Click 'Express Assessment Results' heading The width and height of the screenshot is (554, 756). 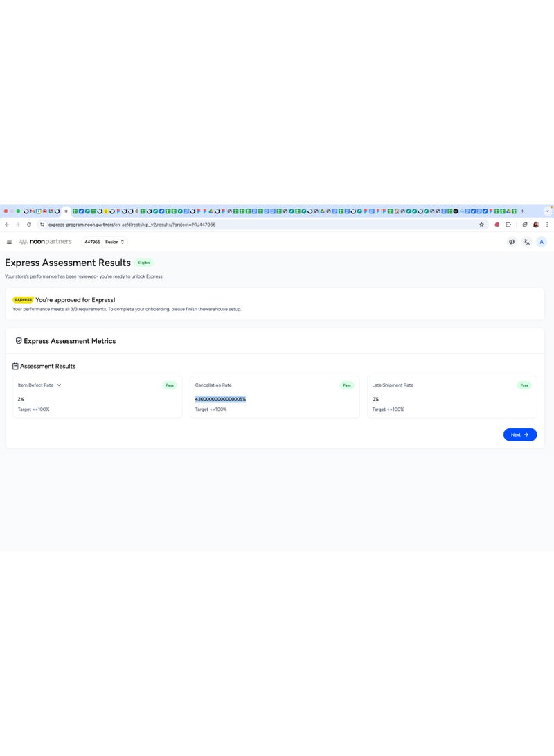point(68,263)
